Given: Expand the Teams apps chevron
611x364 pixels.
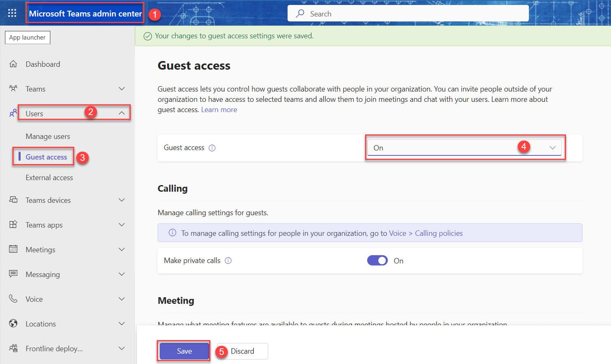Looking at the screenshot, I should pyautogui.click(x=122, y=225).
